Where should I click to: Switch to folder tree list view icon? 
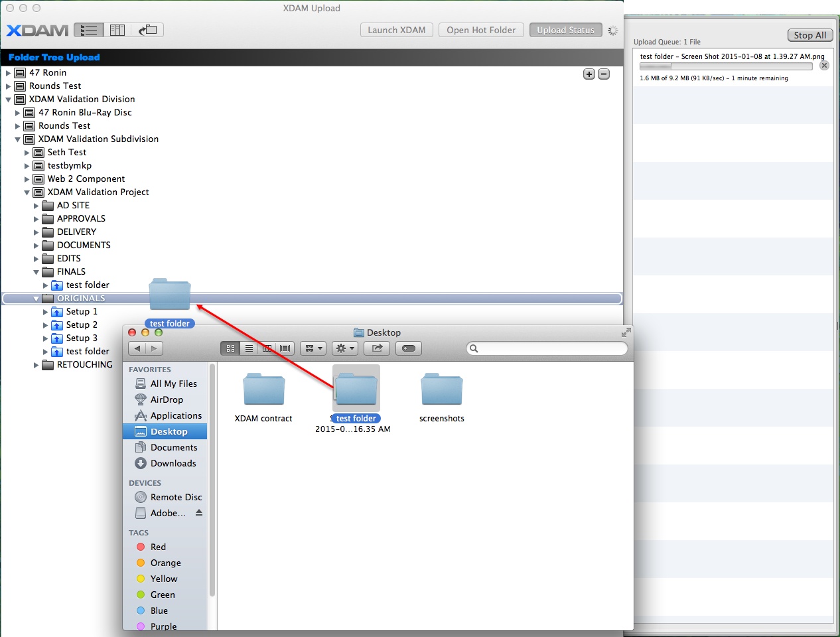click(x=89, y=30)
